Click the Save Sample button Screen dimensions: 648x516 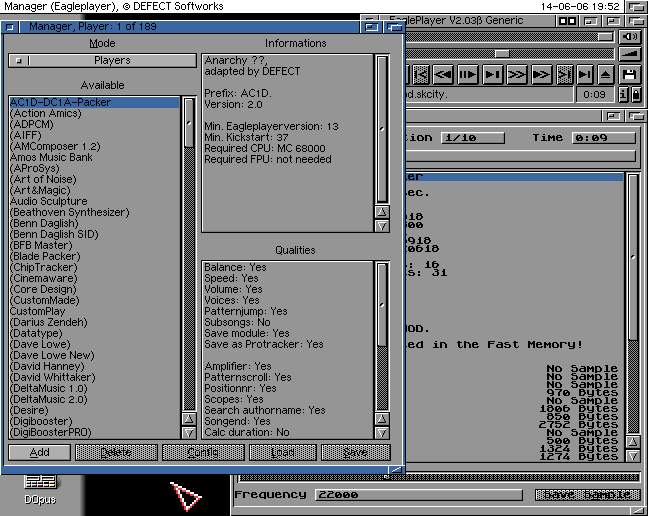pyautogui.click(x=587, y=495)
